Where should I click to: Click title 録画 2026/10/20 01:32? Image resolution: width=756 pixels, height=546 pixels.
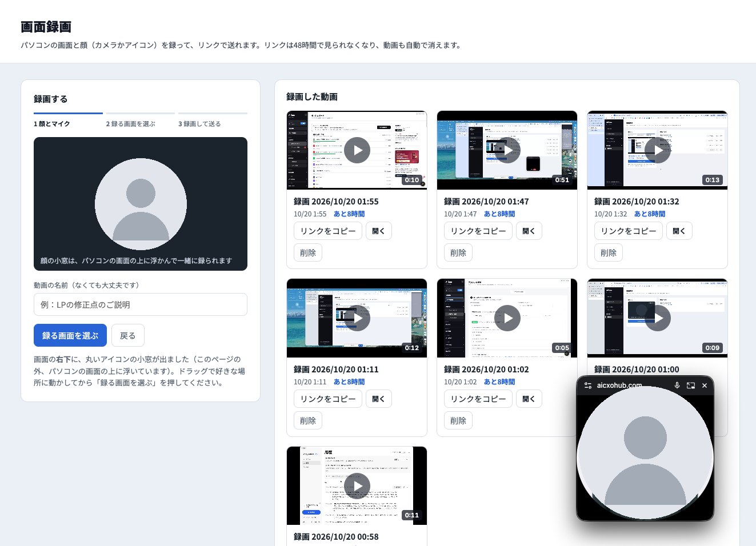point(637,202)
